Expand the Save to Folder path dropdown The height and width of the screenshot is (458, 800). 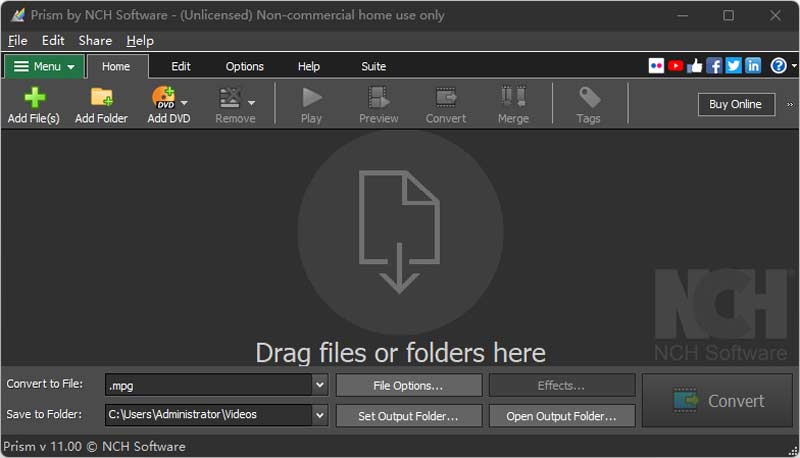tap(320, 415)
